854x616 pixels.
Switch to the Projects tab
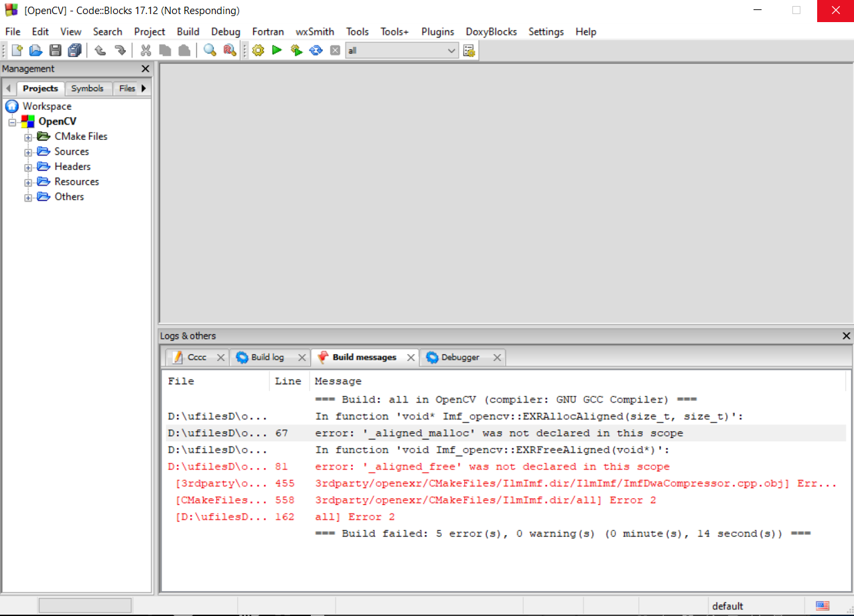pos(40,88)
